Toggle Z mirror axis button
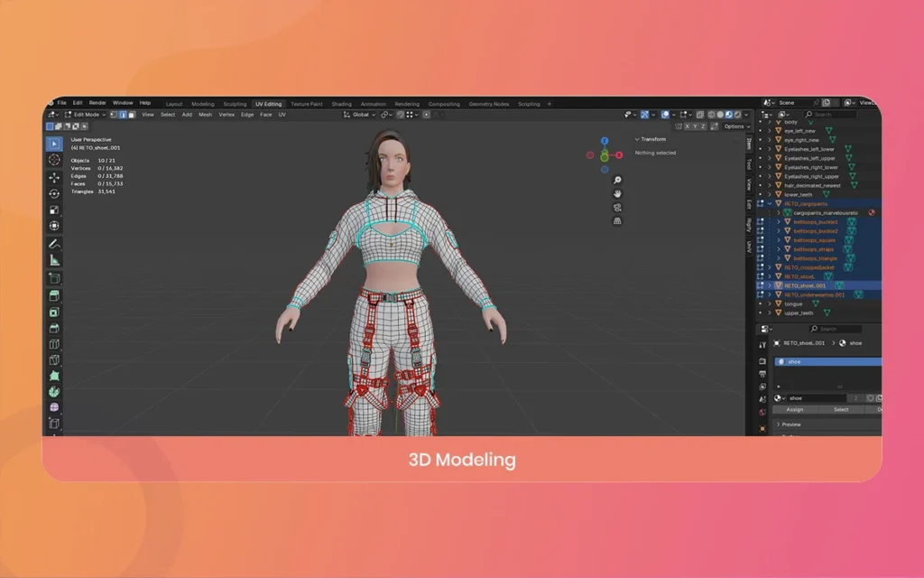 pyautogui.click(x=702, y=126)
